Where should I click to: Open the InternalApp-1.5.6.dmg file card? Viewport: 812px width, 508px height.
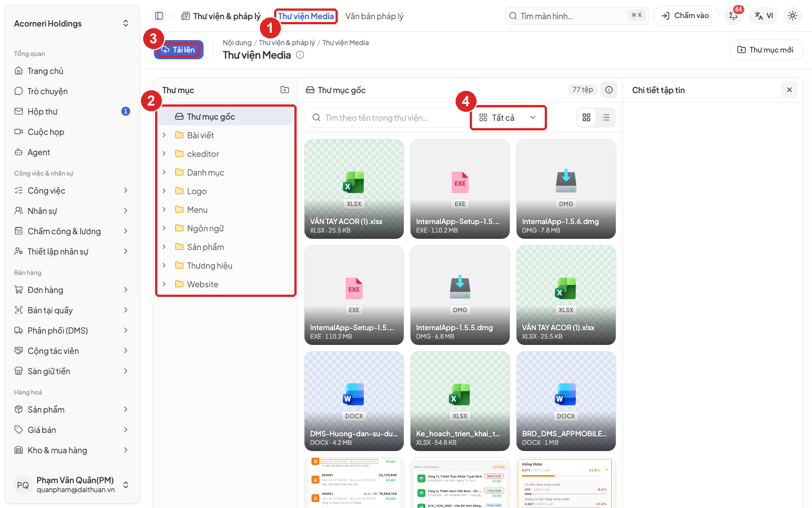[x=566, y=189]
